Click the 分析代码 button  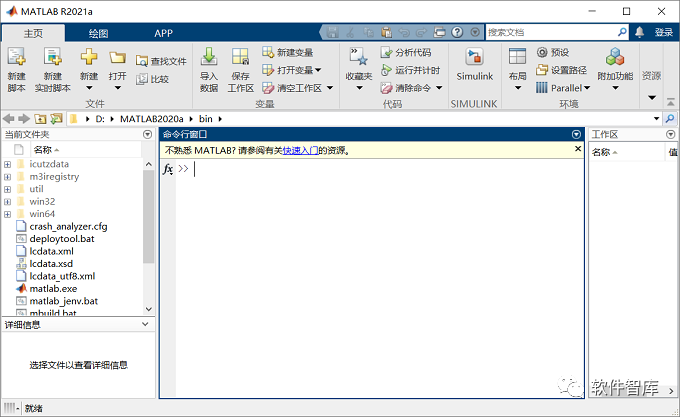[406, 52]
